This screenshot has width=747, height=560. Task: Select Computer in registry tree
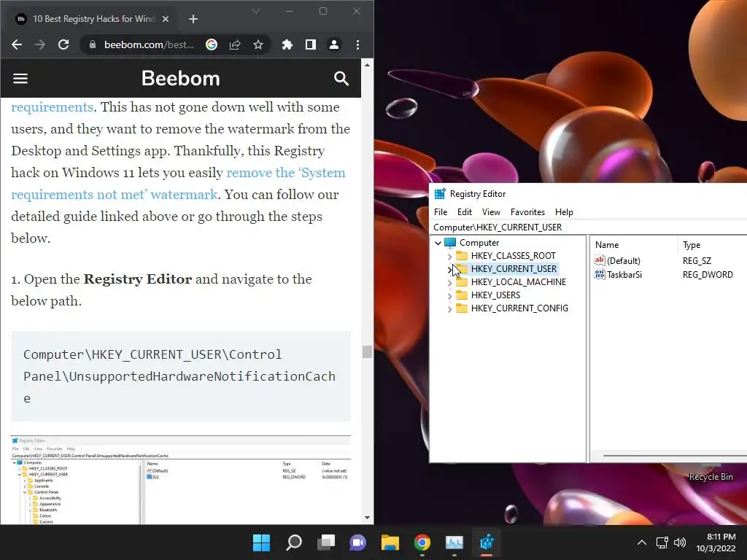(479, 243)
